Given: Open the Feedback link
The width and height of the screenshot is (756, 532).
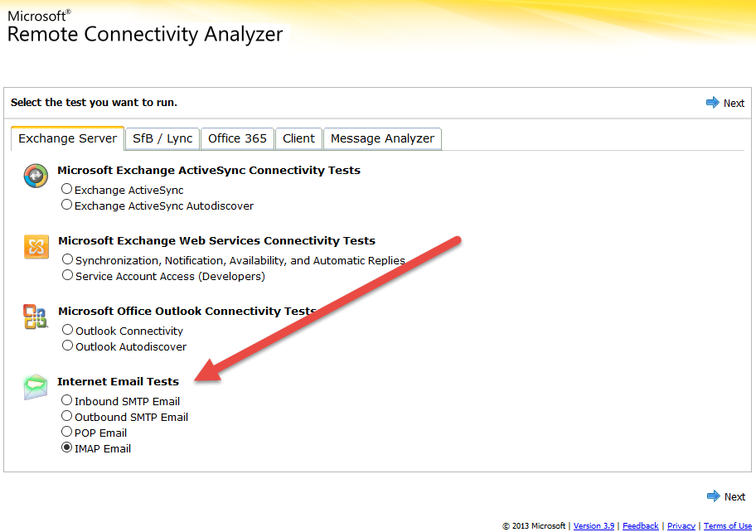Looking at the screenshot, I should point(640,525).
